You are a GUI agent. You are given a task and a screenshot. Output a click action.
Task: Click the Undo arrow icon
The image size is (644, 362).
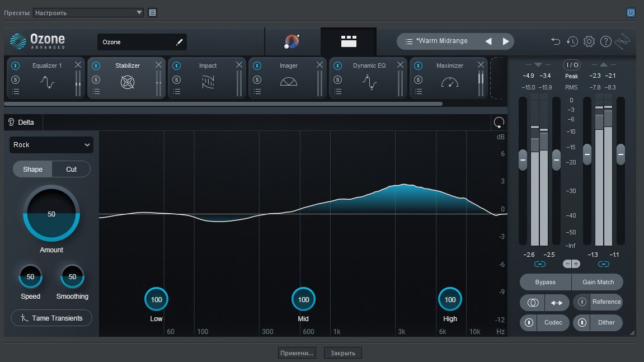(555, 41)
